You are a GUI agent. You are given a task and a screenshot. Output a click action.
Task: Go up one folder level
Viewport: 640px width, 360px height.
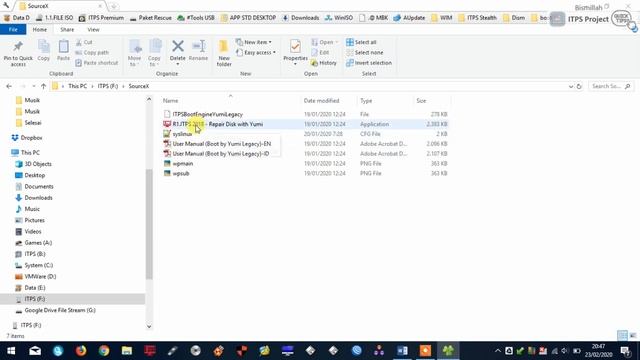pos(43,87)
